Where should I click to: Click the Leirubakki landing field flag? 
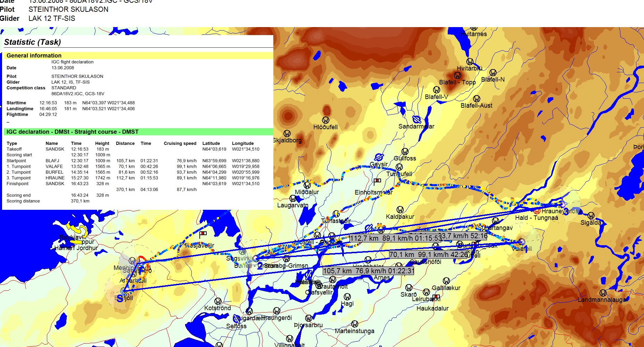click(436, 297)
